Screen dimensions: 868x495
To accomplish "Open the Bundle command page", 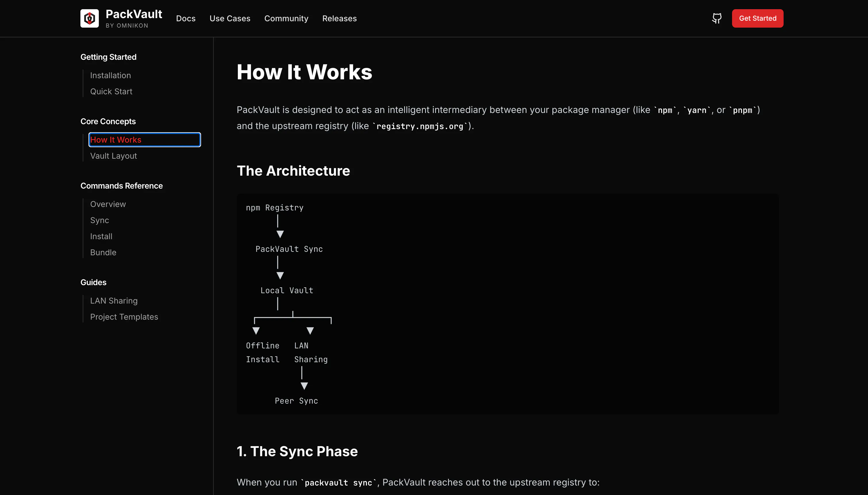I will [103, 253].
